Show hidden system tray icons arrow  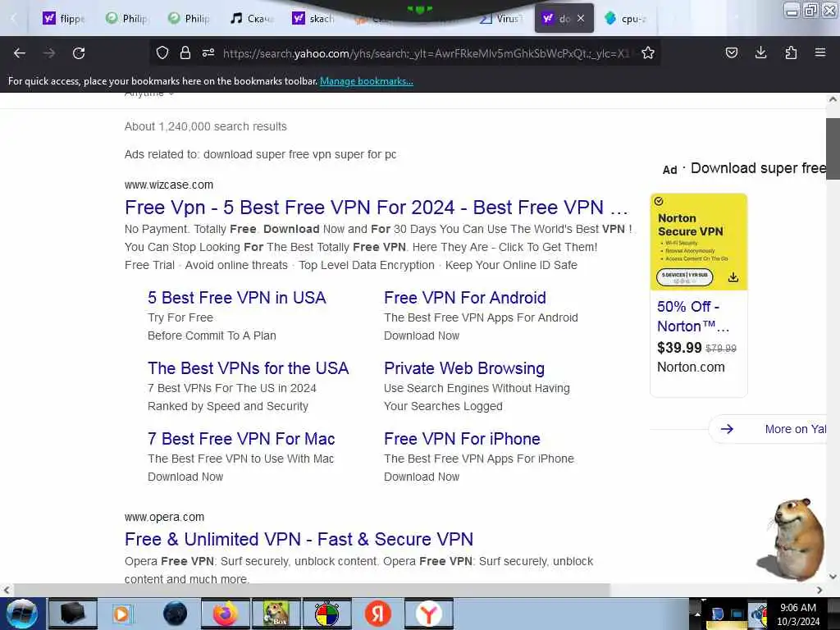pyautogui.click(x=696, y=614)
